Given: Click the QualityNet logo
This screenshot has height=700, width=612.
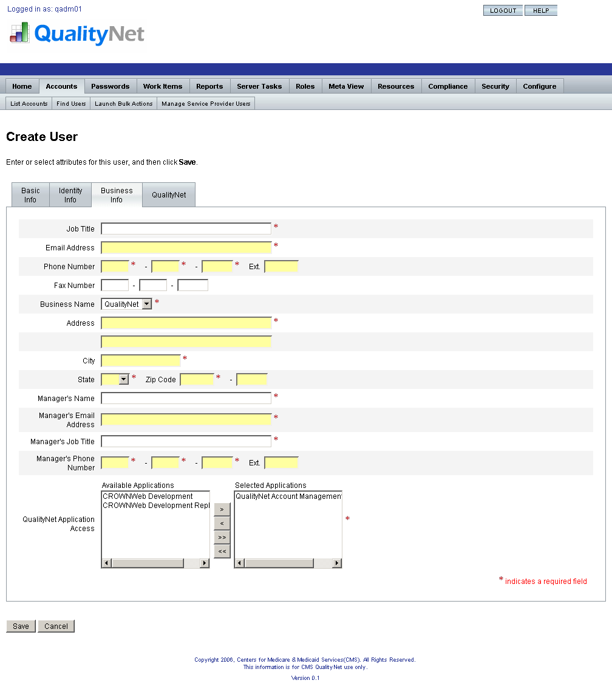Looking at the screenshot, I should (x=76, y=34).
